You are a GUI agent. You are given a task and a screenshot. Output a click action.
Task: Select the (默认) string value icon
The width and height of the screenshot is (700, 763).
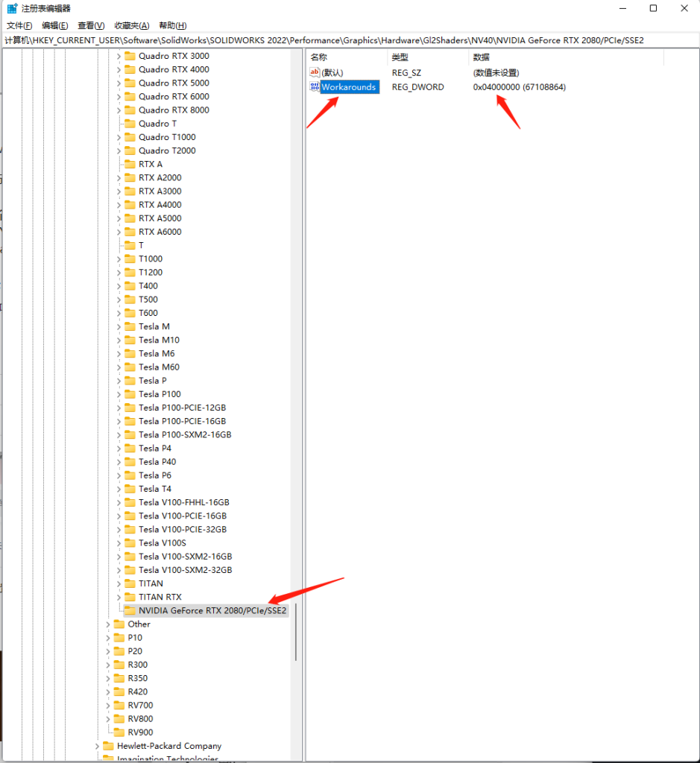[315, 72]
